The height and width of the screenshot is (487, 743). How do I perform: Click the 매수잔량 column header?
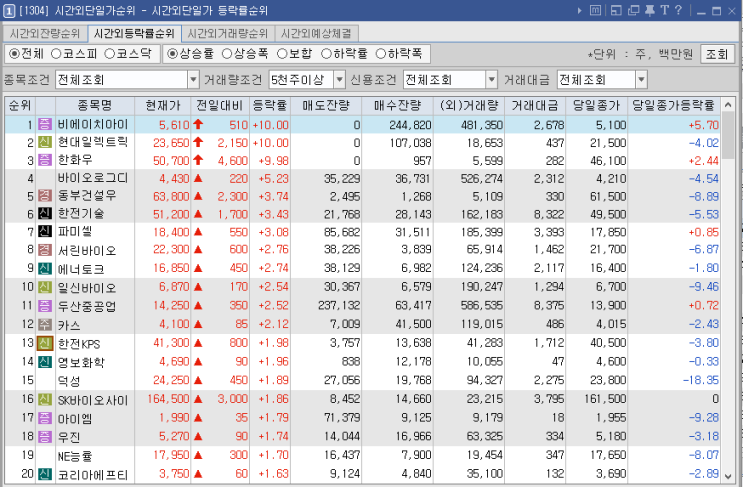(x=398, y=105)
